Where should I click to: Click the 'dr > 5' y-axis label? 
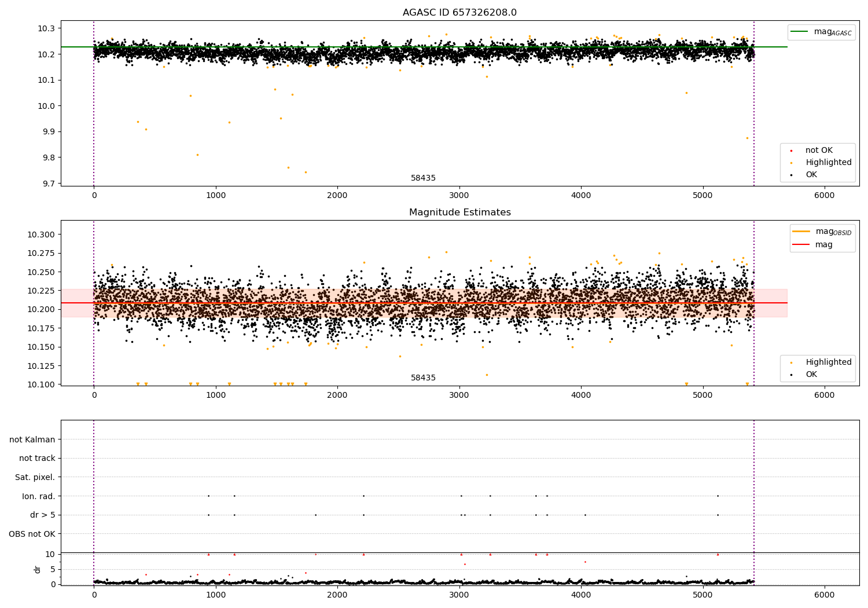43,515
